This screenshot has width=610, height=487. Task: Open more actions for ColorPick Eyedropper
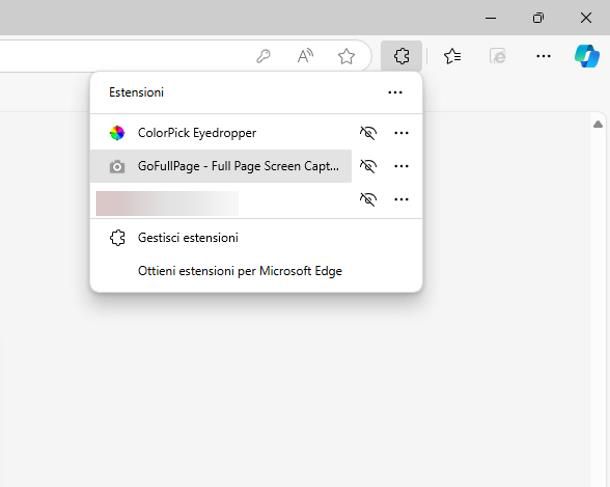click(401, 133)
